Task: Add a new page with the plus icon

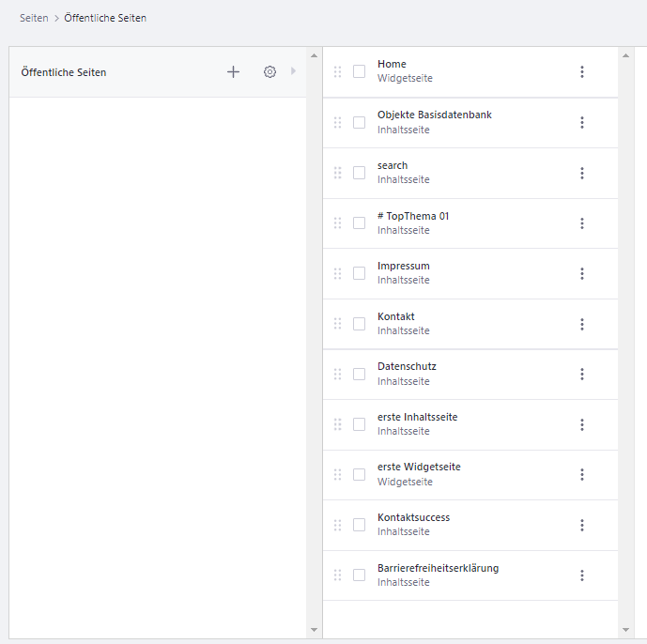Action: (233, 72)
